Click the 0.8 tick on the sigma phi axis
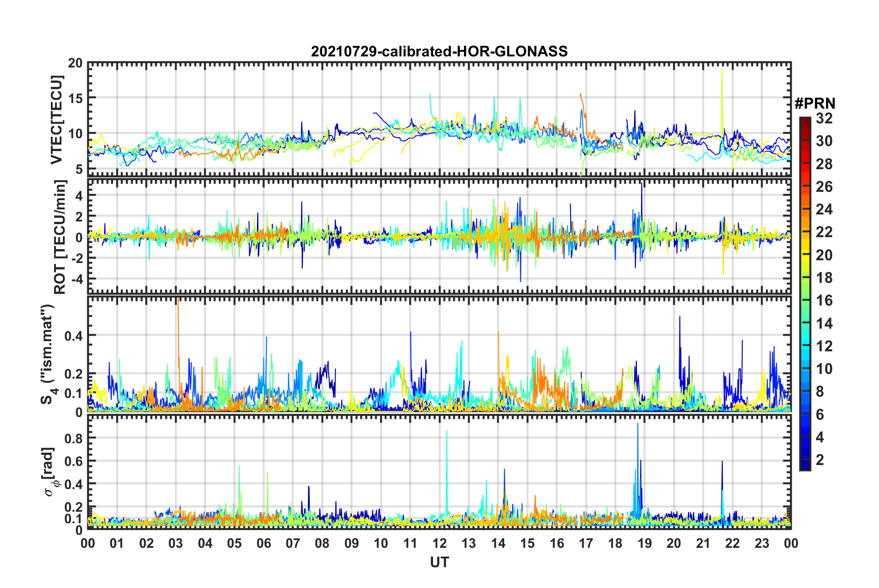The image size is (879, 588). pyautogui.click(x=73, y=438)
